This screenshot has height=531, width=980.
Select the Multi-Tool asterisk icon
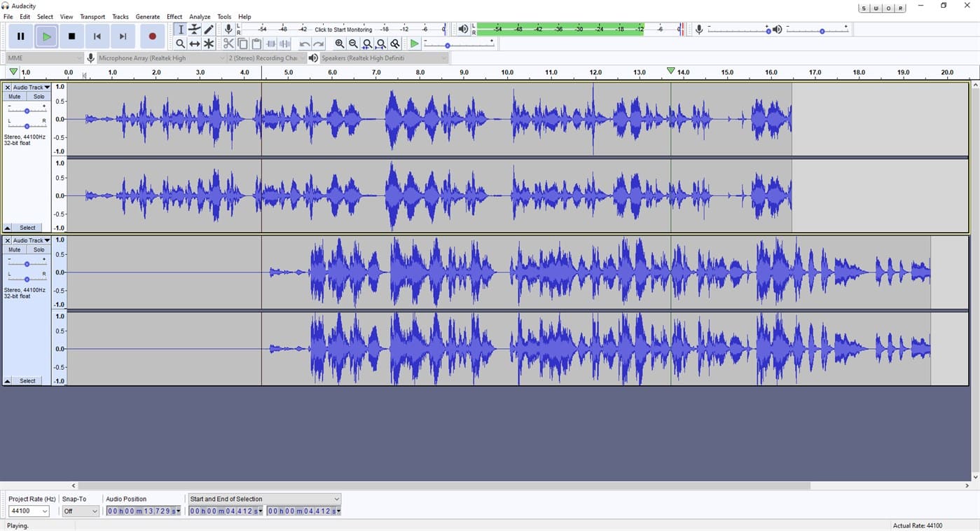[209, 43]
